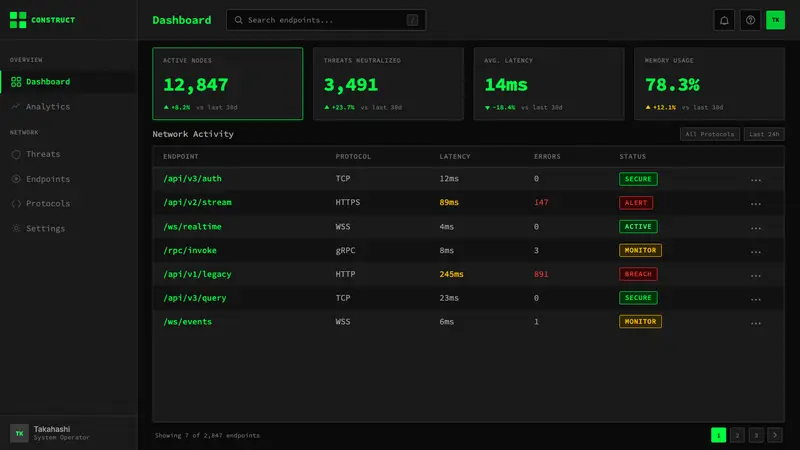Open row menu for /ws/events

[x=756, y=322]
